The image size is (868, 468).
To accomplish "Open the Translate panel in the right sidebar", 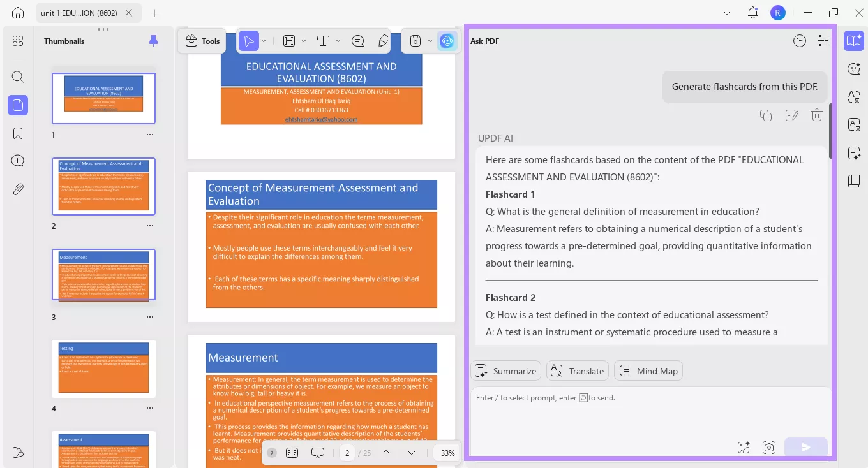I will pyautogui.click(x=854, y=96).
